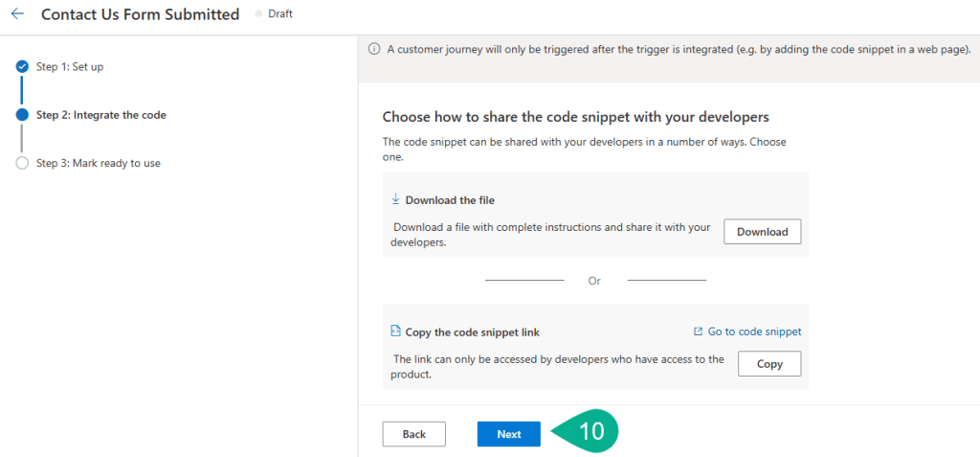Proceed by clicking the blue Next button
Image resolution: width=980 pixels, height=457 pixels.
click(x=508, y=434)
